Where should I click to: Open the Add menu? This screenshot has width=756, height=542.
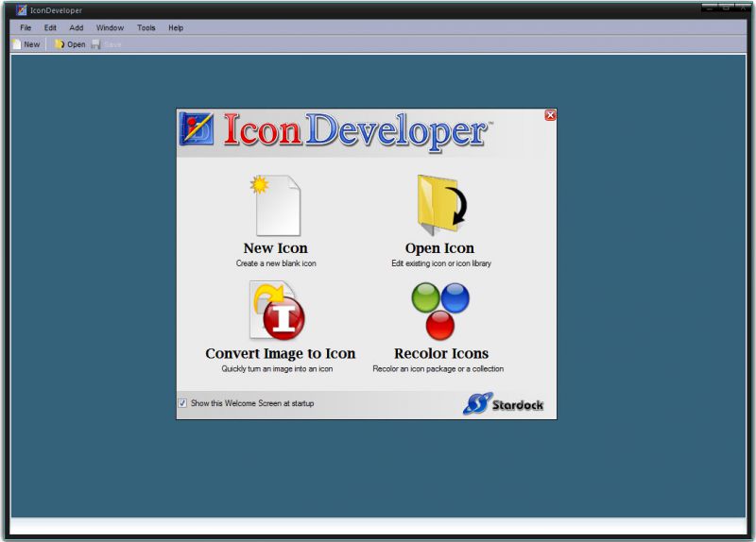point(77,27)
